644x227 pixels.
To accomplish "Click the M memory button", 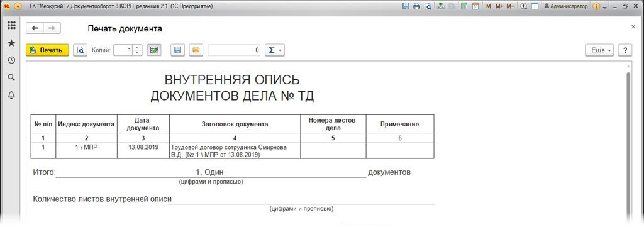I will (488, 6).
